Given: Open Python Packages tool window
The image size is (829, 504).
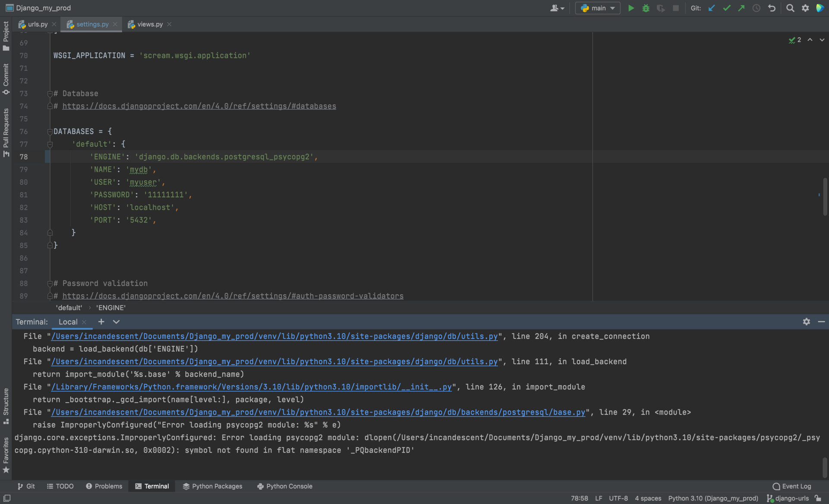Looking at the screenshot, I should (x=212, y=486).
